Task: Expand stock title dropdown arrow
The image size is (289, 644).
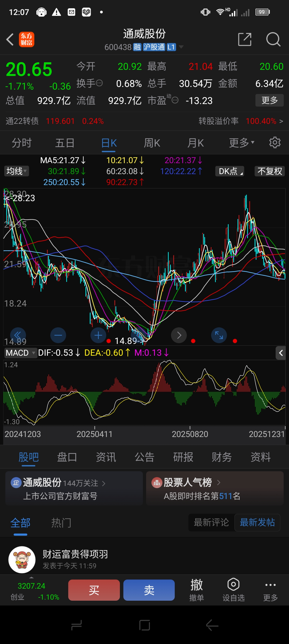Action: (181, 47)
